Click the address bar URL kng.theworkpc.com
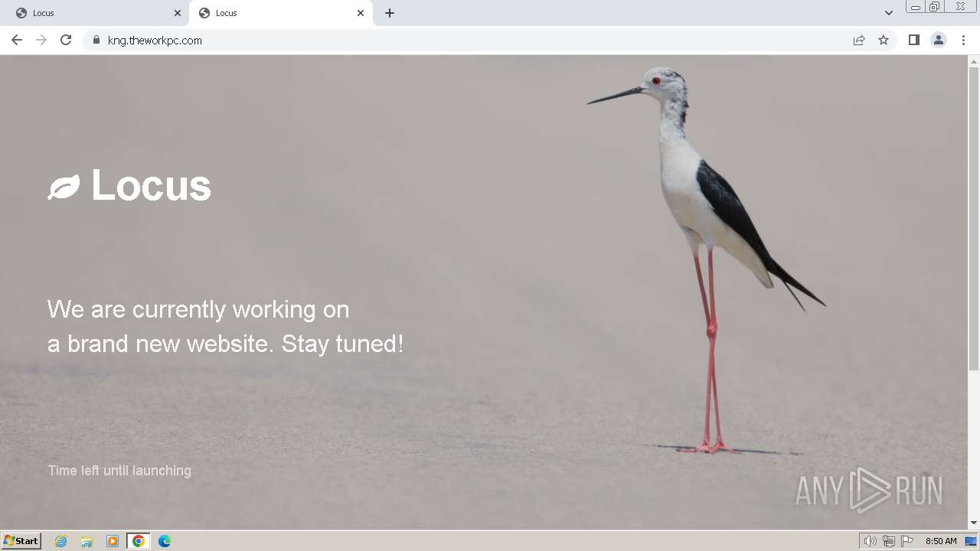This screenshot has width=980, height=551. click(x=155, y=41)
